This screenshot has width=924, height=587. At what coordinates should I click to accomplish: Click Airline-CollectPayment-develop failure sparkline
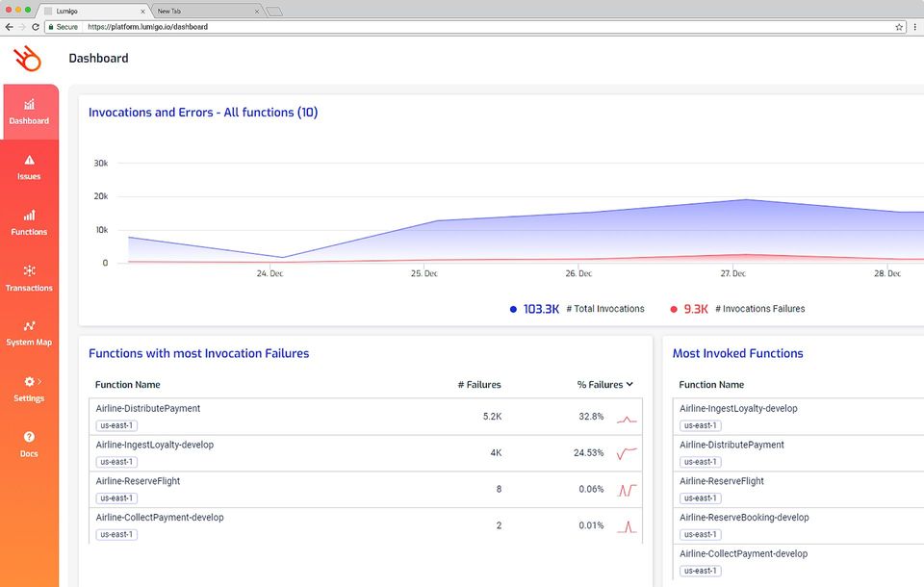627,526
